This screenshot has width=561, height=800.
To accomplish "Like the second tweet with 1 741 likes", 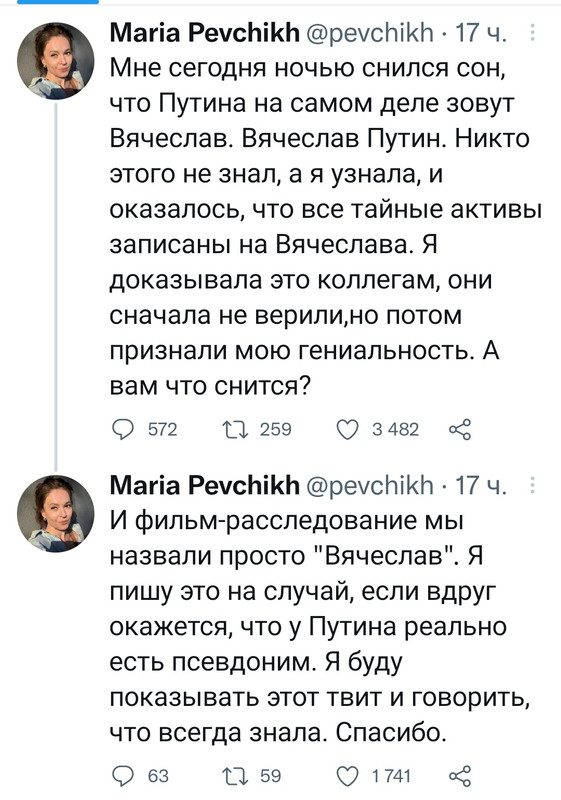I will (x=348, y=776).
